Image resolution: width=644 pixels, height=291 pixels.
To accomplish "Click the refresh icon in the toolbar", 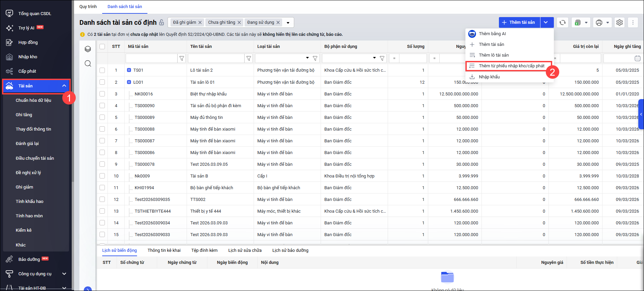I will [x=563, y=22].
